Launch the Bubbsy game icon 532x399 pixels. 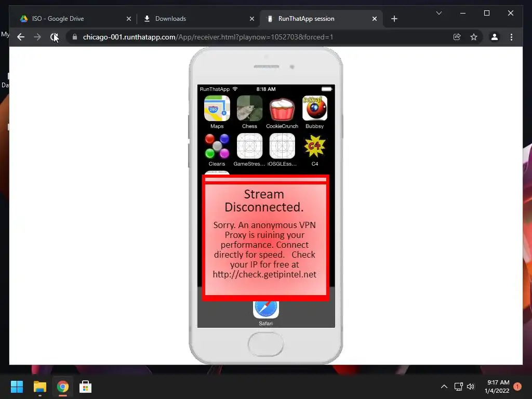(314, 108)
